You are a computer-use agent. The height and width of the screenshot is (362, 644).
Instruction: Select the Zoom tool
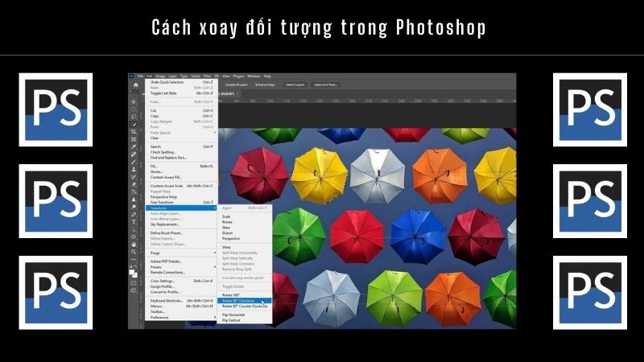tap(134, 252)
